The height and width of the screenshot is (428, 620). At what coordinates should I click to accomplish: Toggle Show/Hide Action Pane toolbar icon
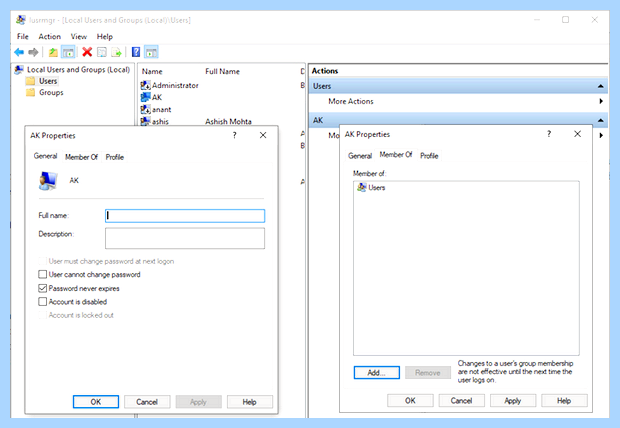pyautogui.click(x=151, y=52)
